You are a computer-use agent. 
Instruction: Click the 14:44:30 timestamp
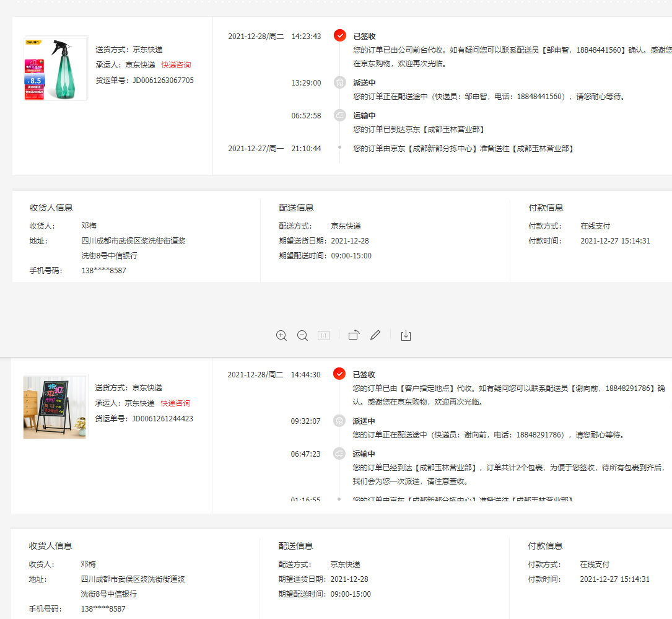tap(305, 375)
